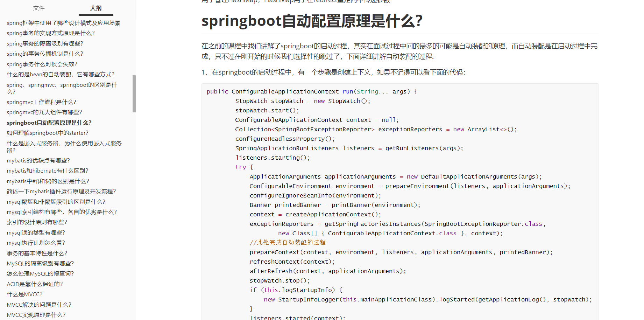Select MVCC实现原理是什么 in outline
Viewport: 644px width, 320px height.
coord(36,315)
